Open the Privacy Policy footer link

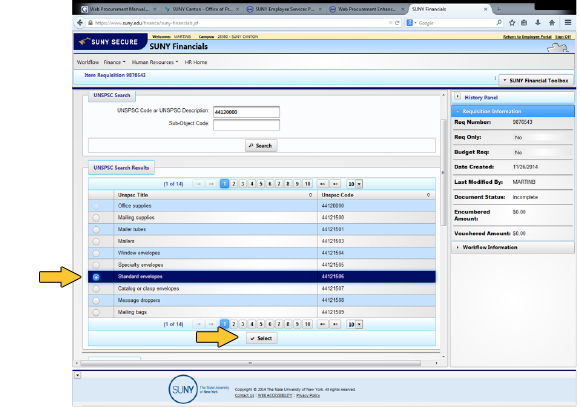coord(308,396)
